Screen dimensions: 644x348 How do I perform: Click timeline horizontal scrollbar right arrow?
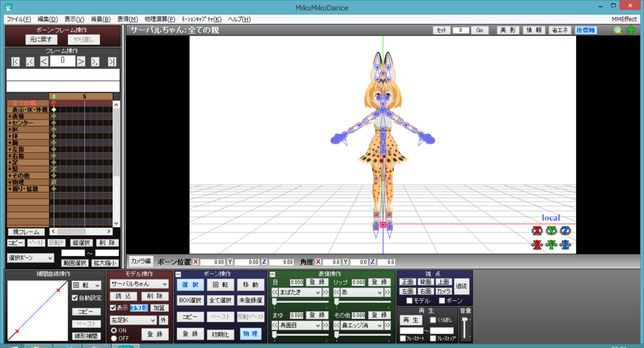(108, 232)
